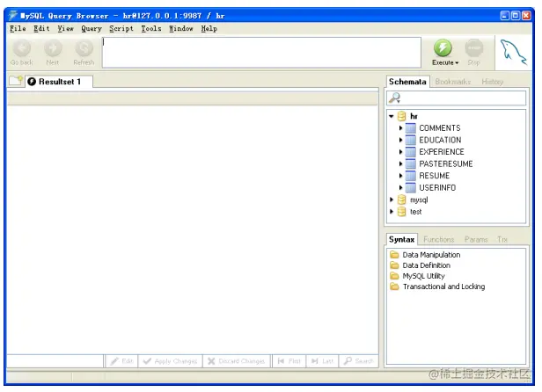Switch to the Trx tab
The image size is (542, 392).
click(x=502, y=239)
